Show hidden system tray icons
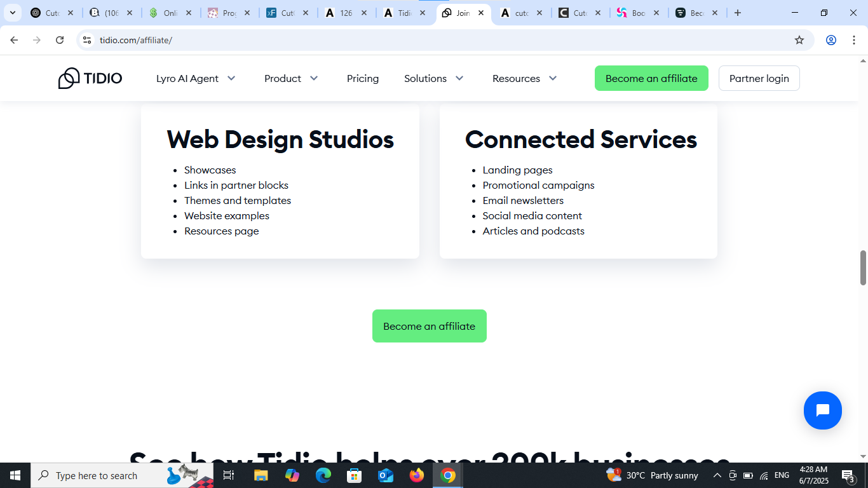This screenshot has height=488, width=868. tap(717, 475)
